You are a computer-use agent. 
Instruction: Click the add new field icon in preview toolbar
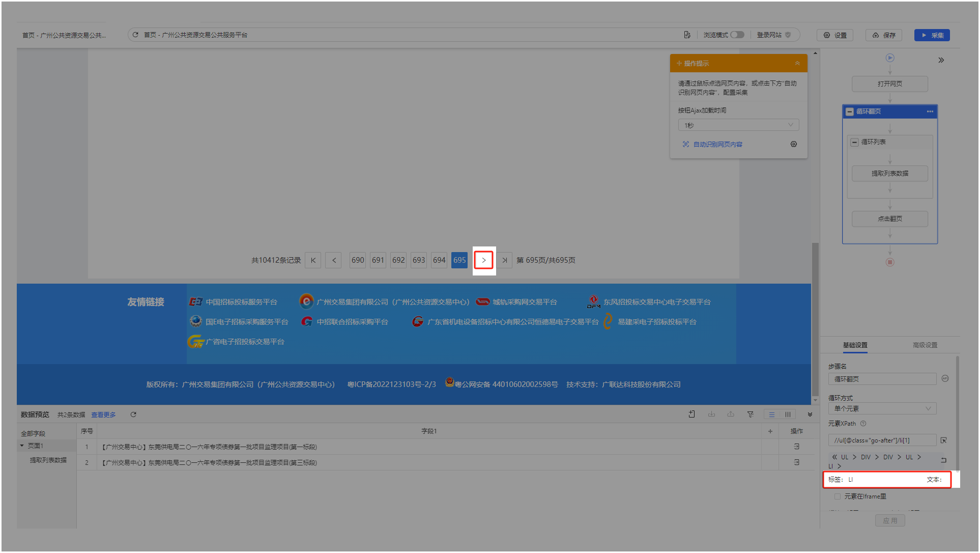tap(691, 414)
